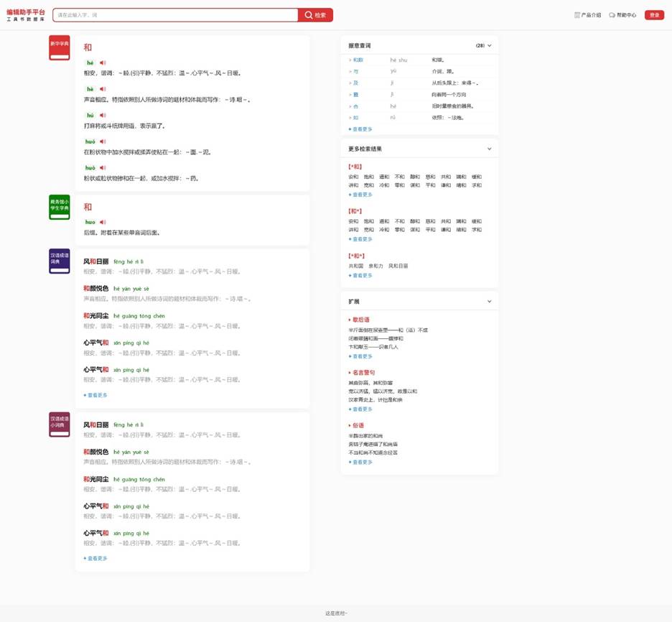The image size is (672, 622).
Task: Click the red 登录 button
Action: coord(655,15)
